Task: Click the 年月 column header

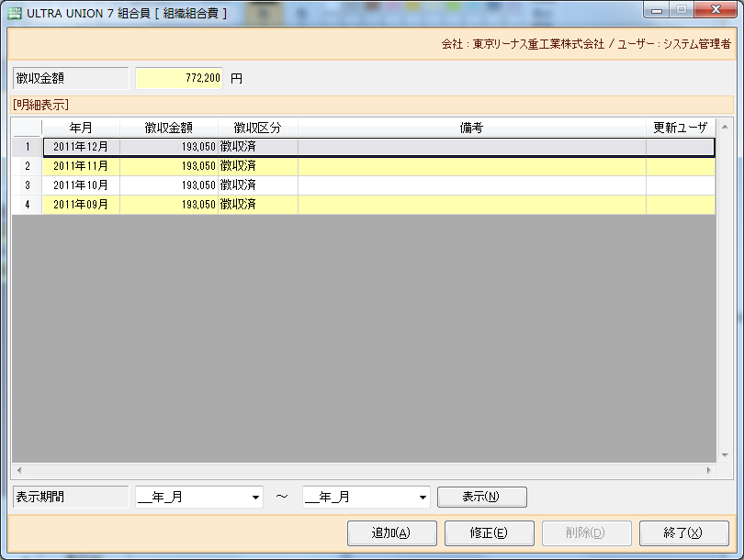Action: [81, 128]
